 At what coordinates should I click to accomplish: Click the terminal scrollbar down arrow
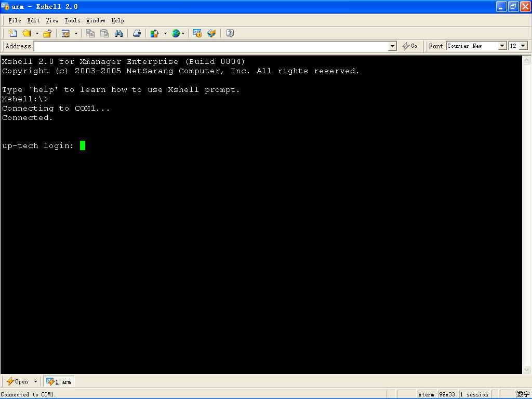pyautogui.click(x=527, y=369)
